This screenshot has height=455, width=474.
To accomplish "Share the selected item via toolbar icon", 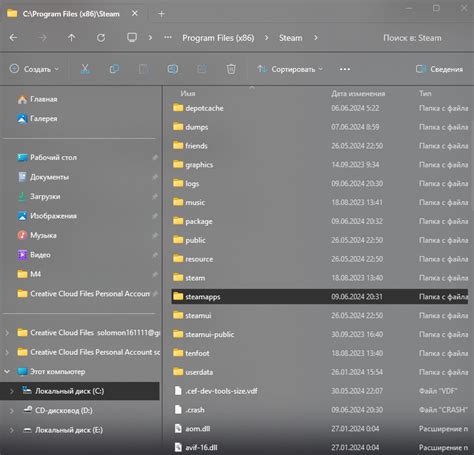I will [202, 69].
